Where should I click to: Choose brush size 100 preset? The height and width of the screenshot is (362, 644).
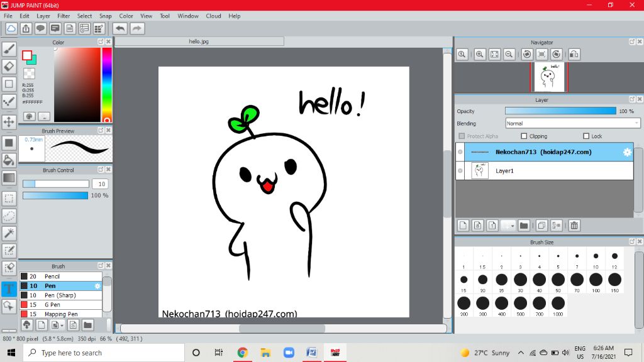[x=596, y=282]
